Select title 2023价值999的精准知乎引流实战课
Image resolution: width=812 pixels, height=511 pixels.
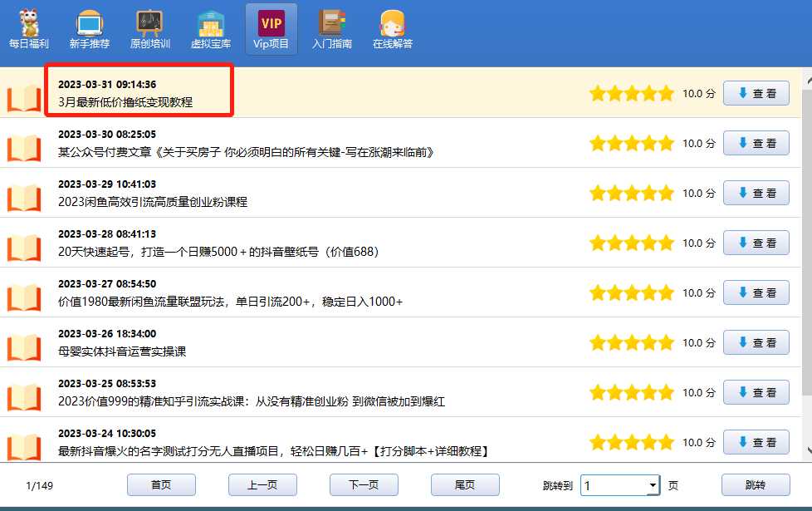pos(252,401)
